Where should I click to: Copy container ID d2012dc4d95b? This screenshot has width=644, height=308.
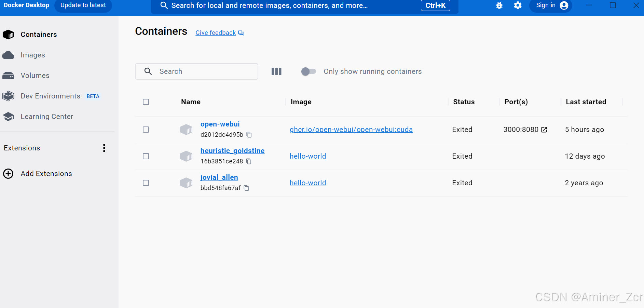[249, 135]
